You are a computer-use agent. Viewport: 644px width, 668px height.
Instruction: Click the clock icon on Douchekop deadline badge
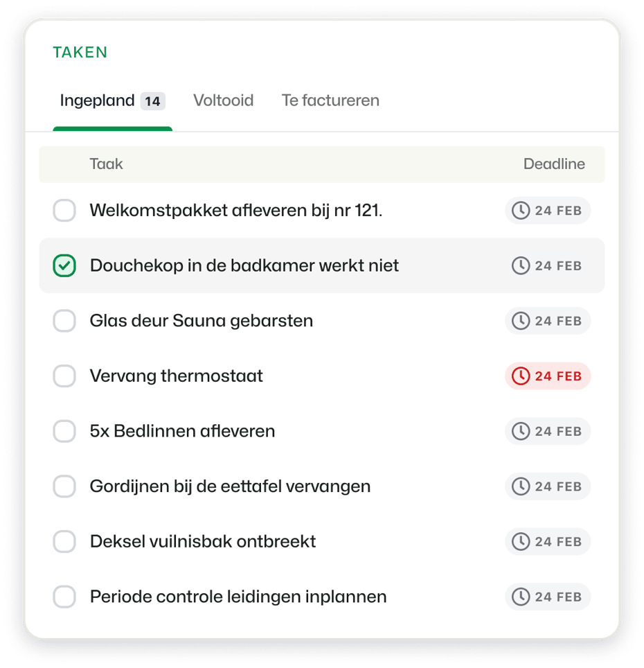click(x=520, y=265)
